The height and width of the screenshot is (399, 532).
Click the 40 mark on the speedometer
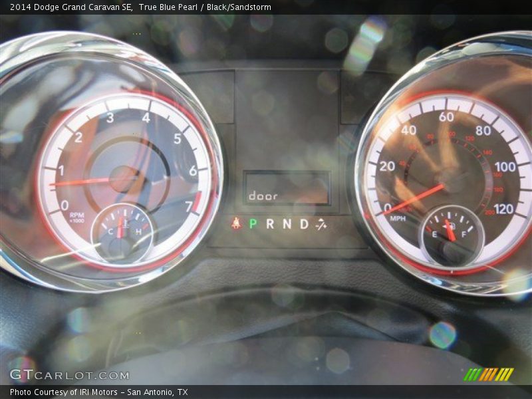[408, 130]
